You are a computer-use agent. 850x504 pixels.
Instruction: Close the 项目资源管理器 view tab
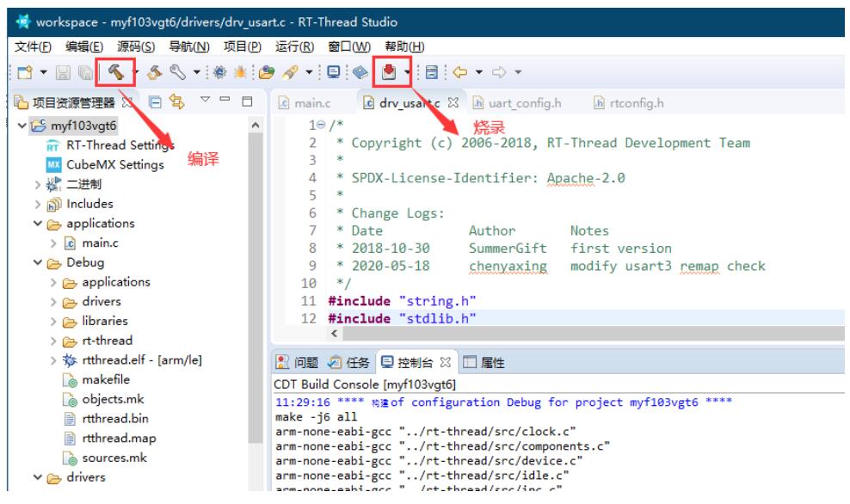tap(127, 101)
